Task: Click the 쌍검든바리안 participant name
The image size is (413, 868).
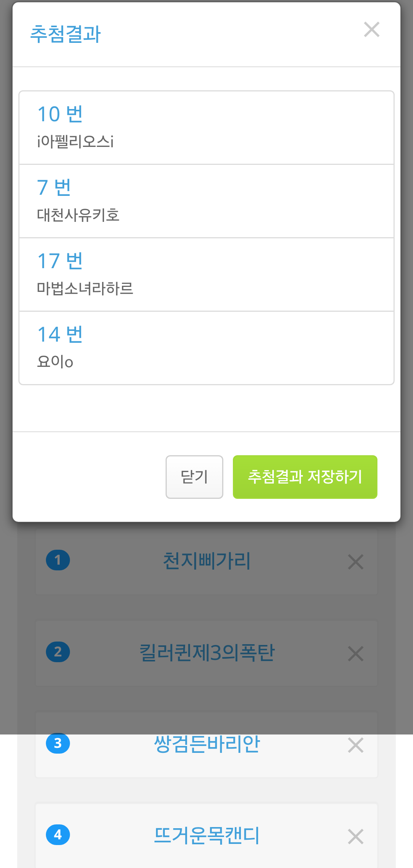Action: [x=206, y=744]
